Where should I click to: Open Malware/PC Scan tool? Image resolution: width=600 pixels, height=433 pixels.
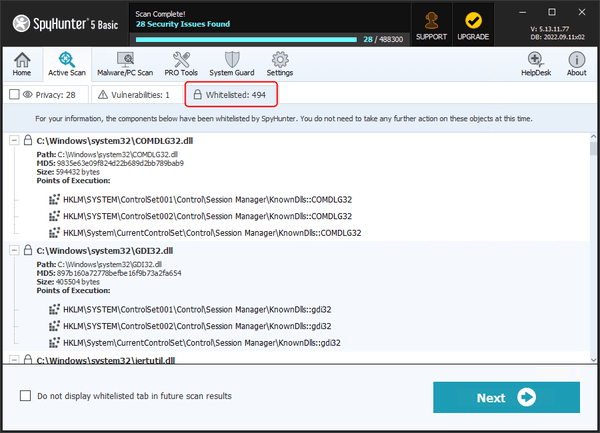point(127,65)
